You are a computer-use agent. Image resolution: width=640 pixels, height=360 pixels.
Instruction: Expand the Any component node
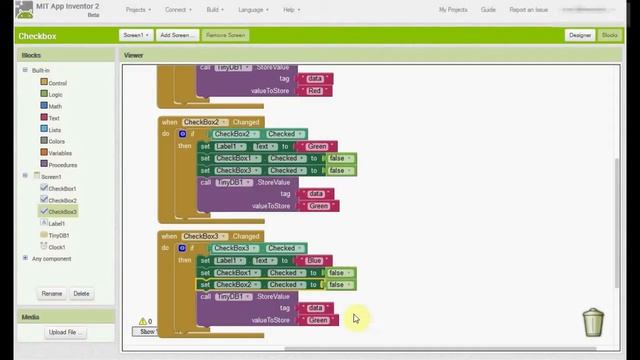[25, 258]
